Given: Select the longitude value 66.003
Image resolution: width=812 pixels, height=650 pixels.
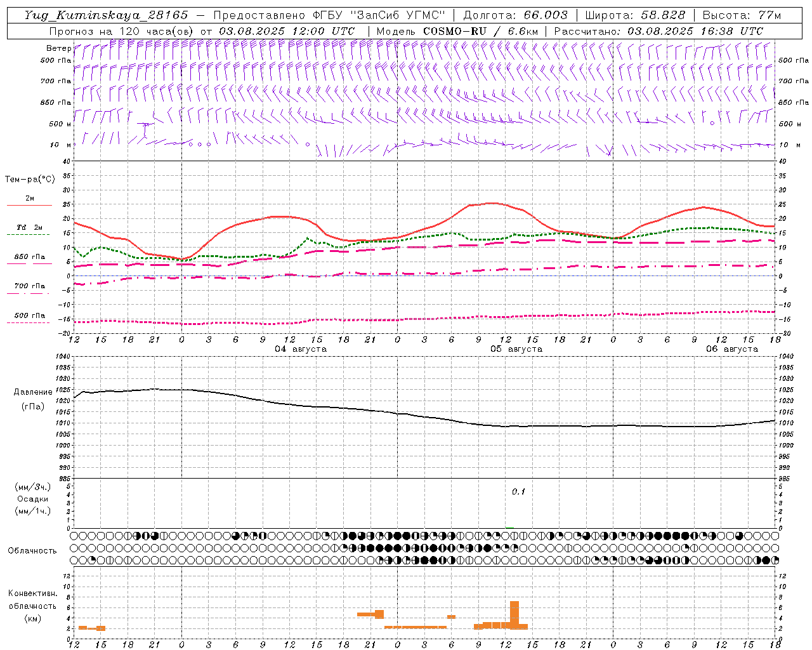Looking at the screenshot, I should [x=546, y=15].
